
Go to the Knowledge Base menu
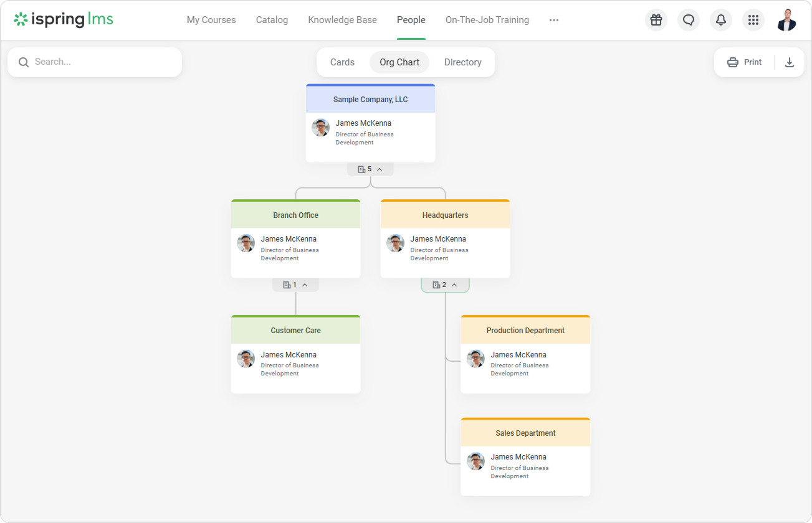pyautogui.click(x=342, y=20)
